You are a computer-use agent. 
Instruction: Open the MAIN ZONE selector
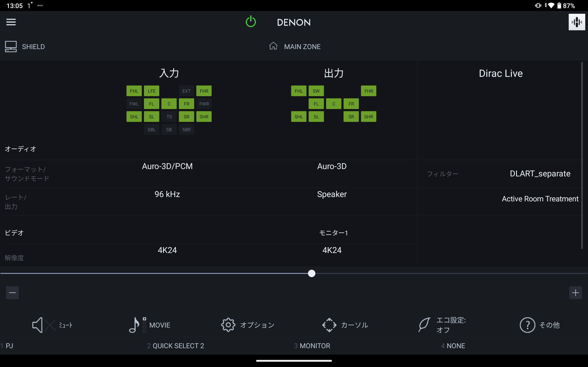pos(302,47)
